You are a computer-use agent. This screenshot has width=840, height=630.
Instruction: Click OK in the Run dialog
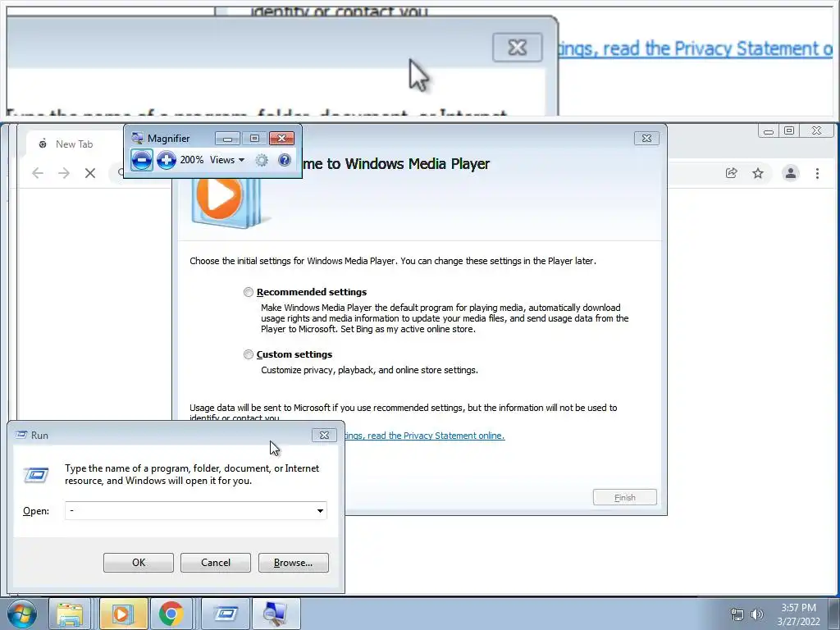(138, 563)
